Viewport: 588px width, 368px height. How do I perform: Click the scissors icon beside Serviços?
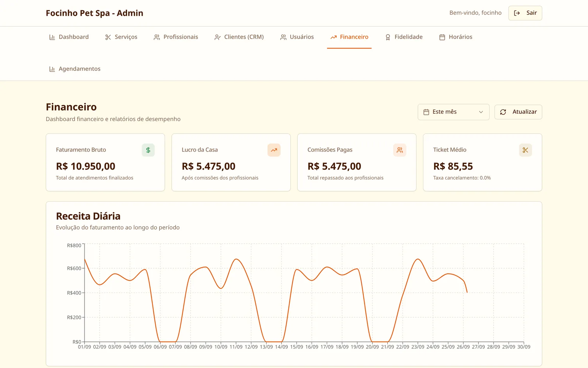(108, 37)
